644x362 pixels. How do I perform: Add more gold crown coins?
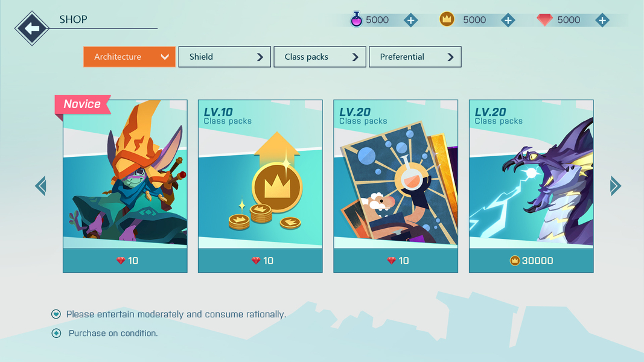(508, 20)
